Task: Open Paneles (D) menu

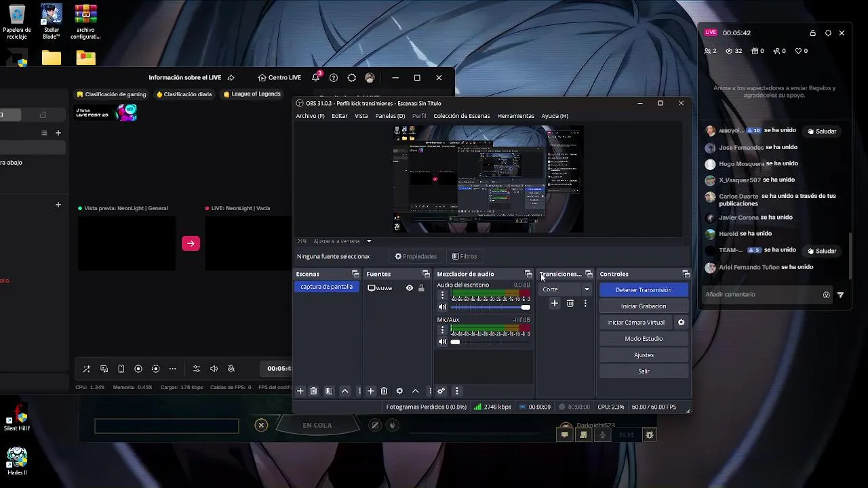Action: pos(390,116)
